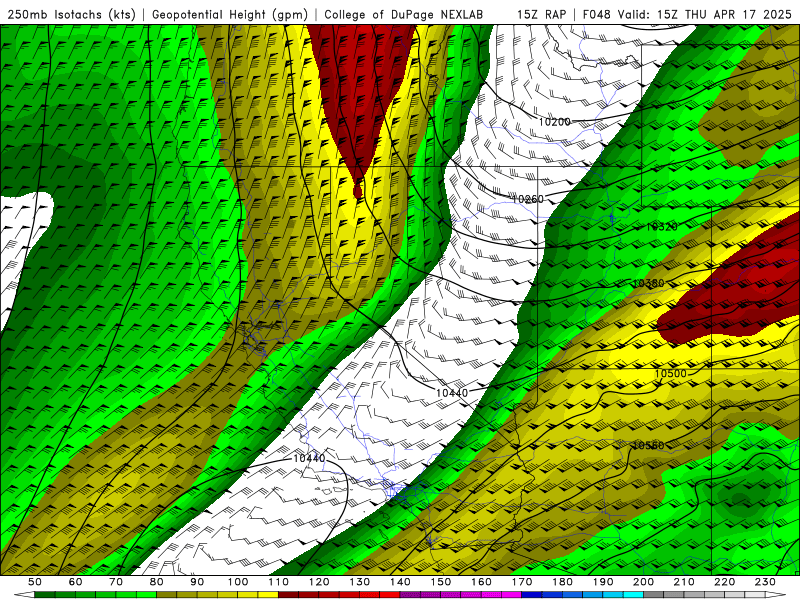Click the 60 value on color scale
Viewport: 800px width, 600px height.
tap(76, 582)
